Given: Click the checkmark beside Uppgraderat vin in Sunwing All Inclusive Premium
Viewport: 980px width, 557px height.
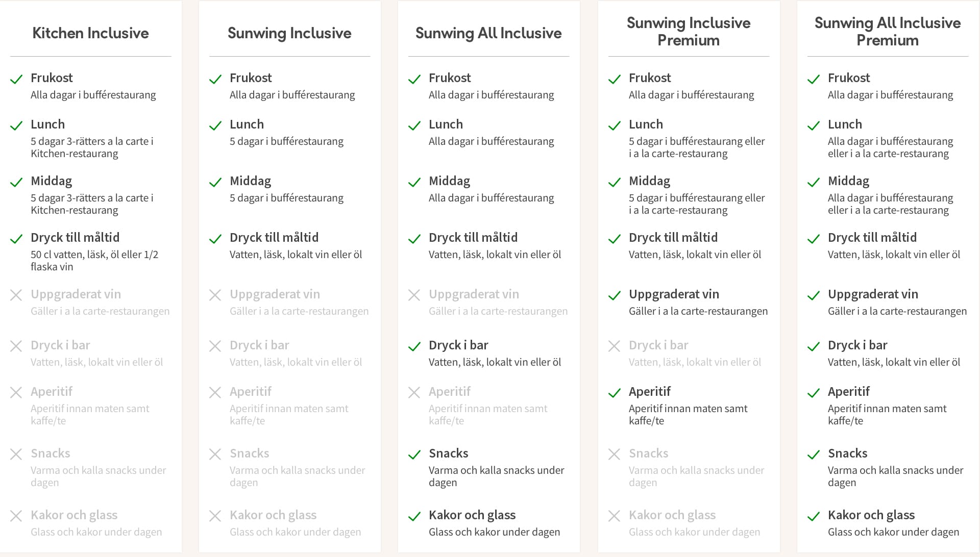Looking at the screenshot, I should pos(814,295).
